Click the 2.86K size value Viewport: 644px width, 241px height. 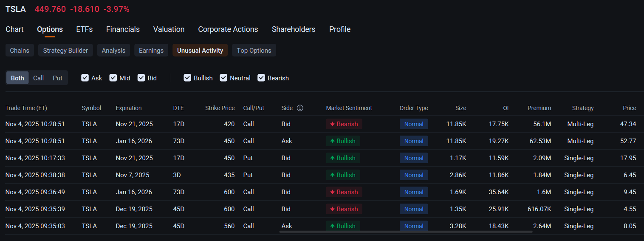[458, 175]
